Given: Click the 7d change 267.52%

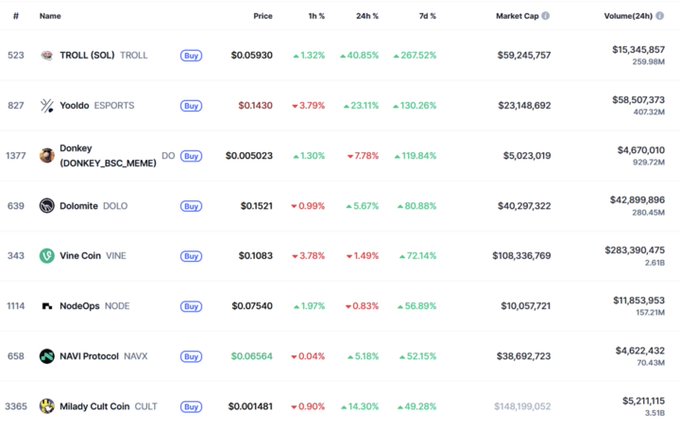Looking at the screenshot, I should point(415,55).
